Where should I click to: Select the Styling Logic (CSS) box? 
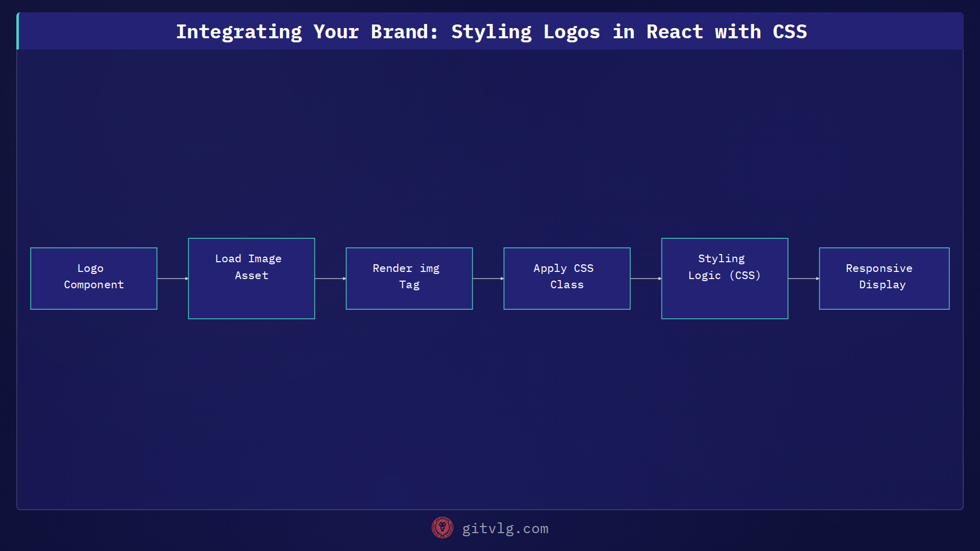tap(725, 279)
